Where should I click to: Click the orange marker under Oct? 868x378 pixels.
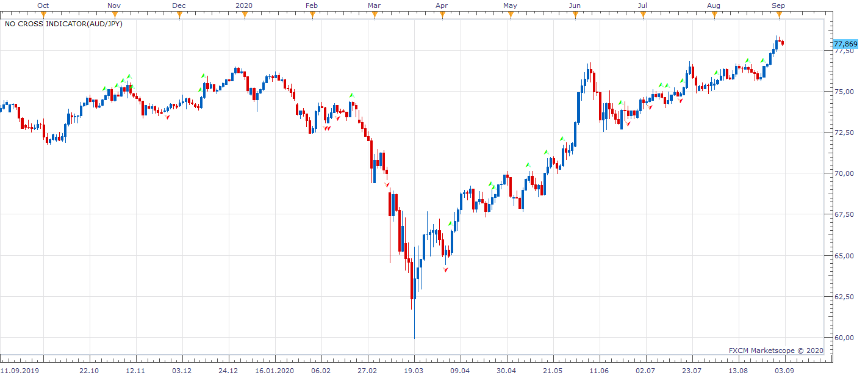pos(43,15)
